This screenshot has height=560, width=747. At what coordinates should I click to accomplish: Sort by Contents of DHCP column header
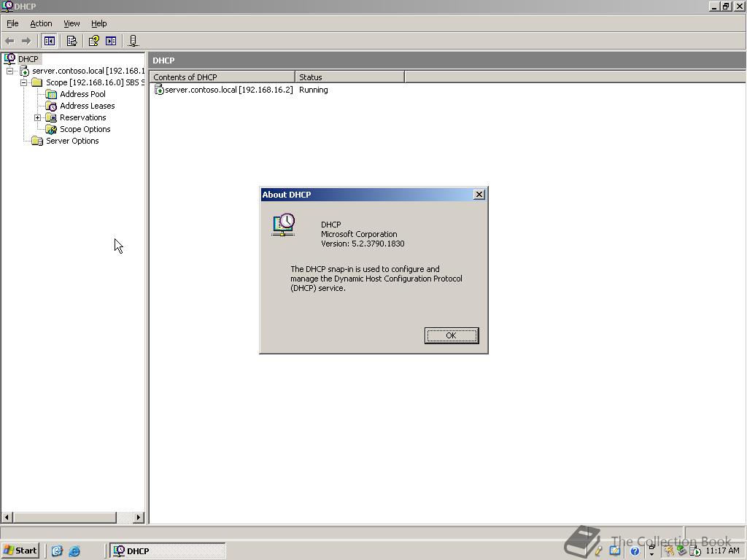222,77
